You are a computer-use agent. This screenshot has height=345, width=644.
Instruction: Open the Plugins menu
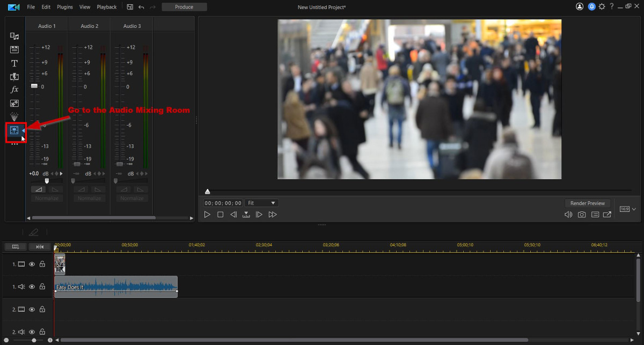point(64,7)
